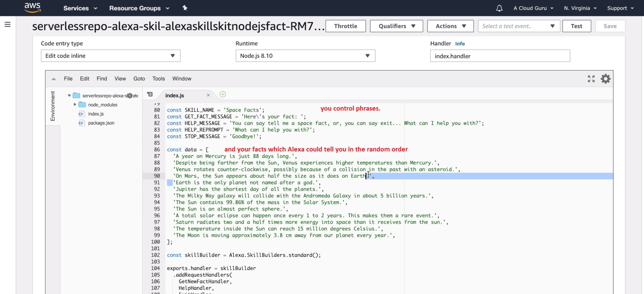Click the SKILL_NAME constant on line 80
The width and height of the screenshot is (644, 294).
199,110
